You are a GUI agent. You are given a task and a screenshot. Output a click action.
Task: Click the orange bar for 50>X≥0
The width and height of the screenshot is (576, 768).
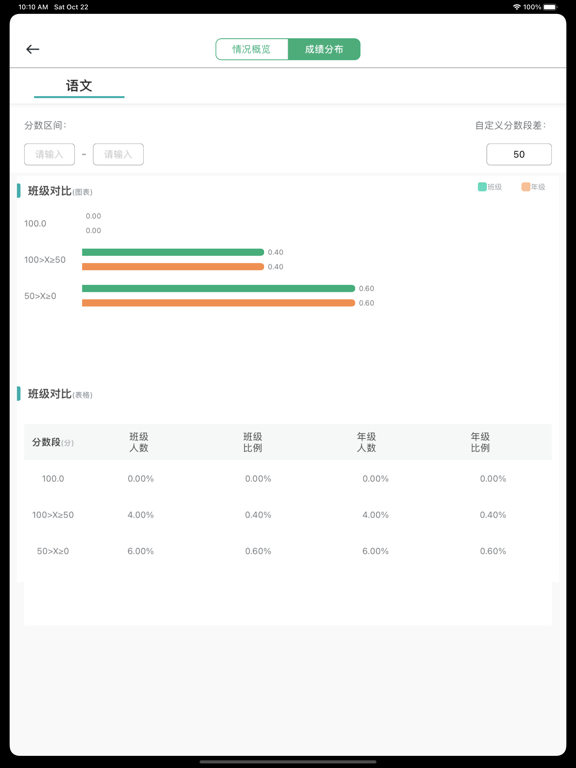[x=218, y=303]
